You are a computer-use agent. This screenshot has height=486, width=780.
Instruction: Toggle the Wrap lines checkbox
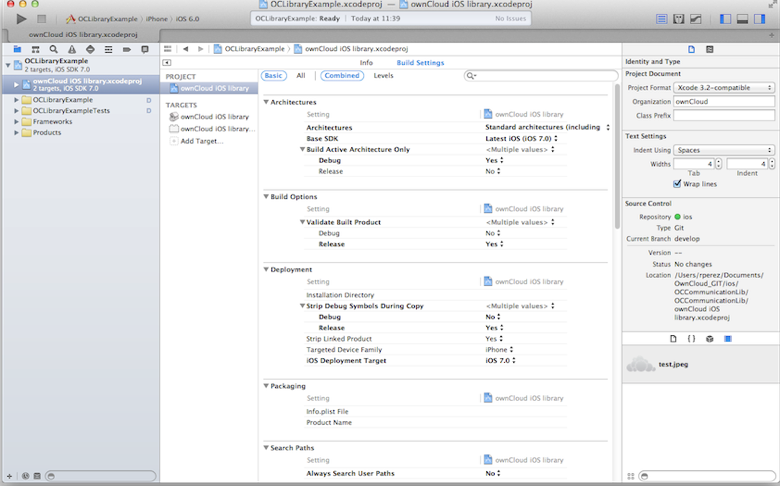click(x=678, y=184)
